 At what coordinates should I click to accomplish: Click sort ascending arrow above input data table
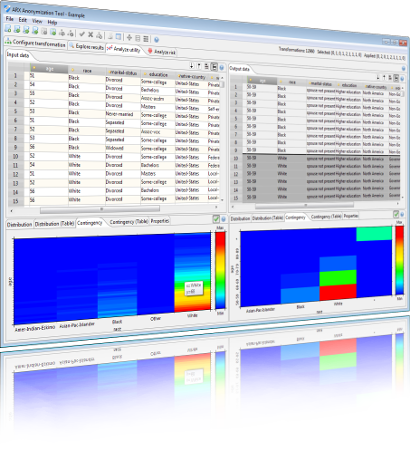(x=192, y=66)
